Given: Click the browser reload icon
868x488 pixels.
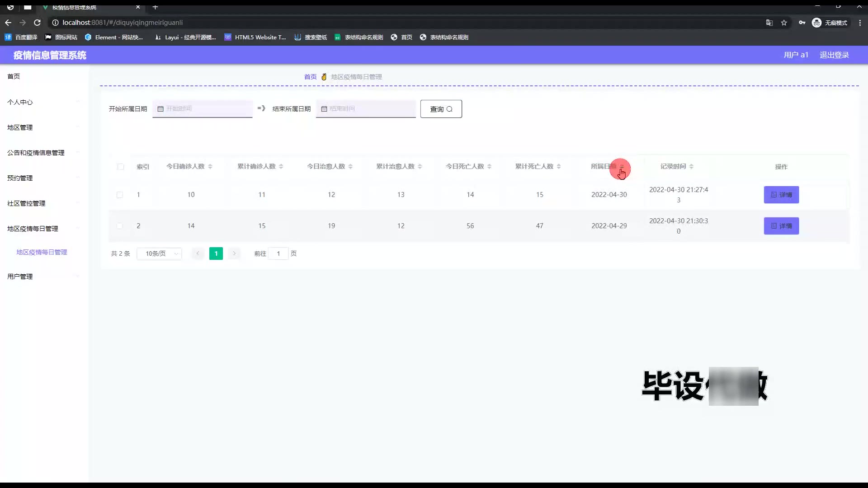Looking at the screenshot, I should click(x=38, y=23).
